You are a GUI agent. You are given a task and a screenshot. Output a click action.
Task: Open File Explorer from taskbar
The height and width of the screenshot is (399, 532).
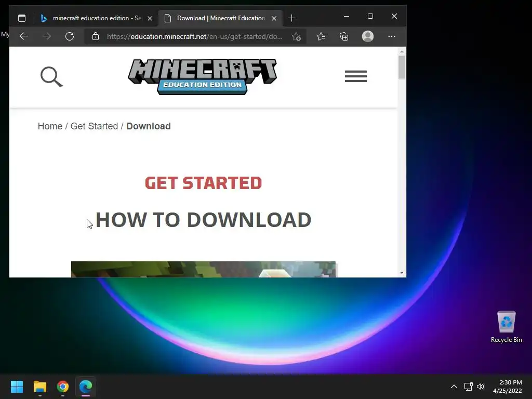39,387
